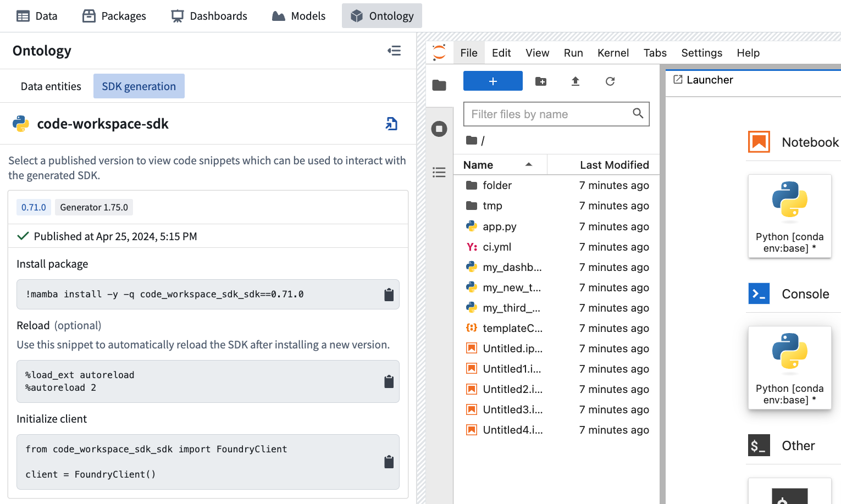The width and height of the screenshot is (841, 504).
Task: Open running terminals and kernels sidebar
Action: coord(439,129)
